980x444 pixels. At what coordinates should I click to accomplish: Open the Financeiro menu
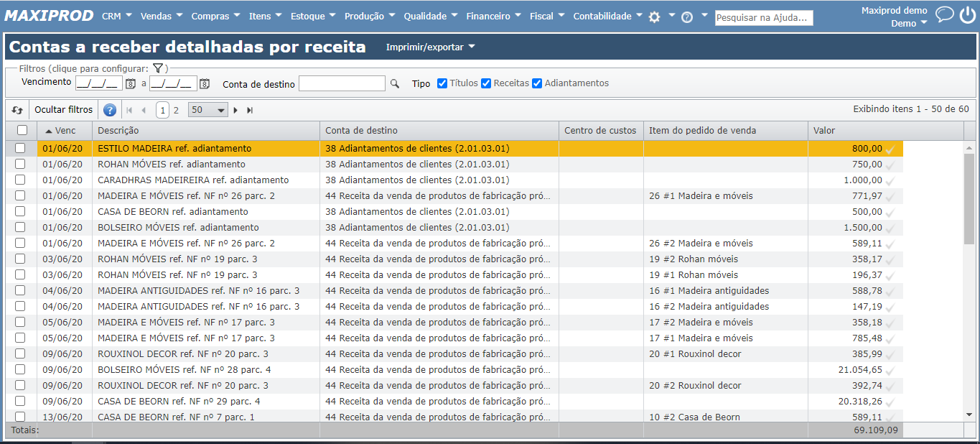pos(494,16)
